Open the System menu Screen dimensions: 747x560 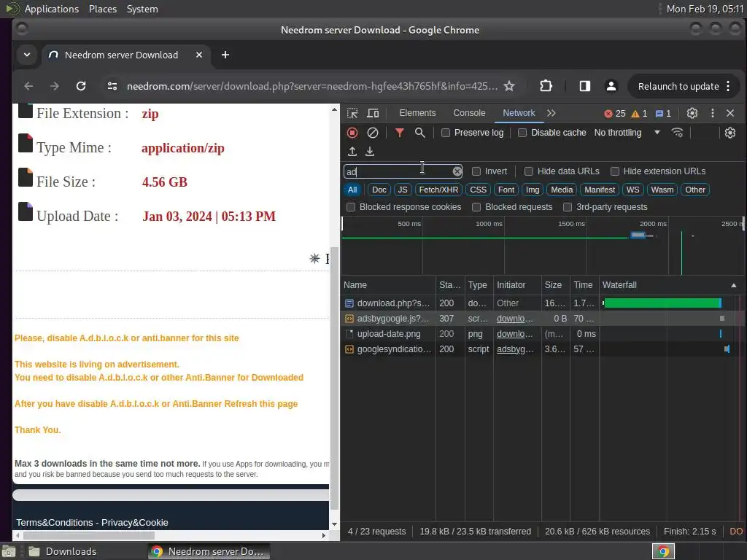coord(142,9)
